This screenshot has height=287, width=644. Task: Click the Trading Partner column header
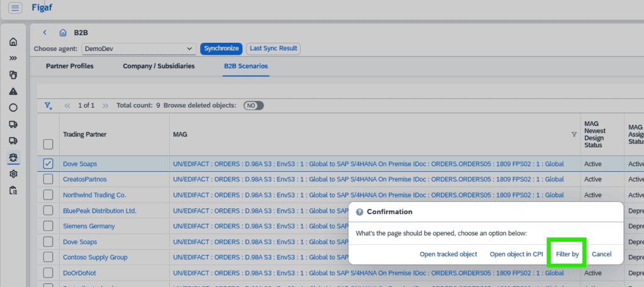coord(84,135)
